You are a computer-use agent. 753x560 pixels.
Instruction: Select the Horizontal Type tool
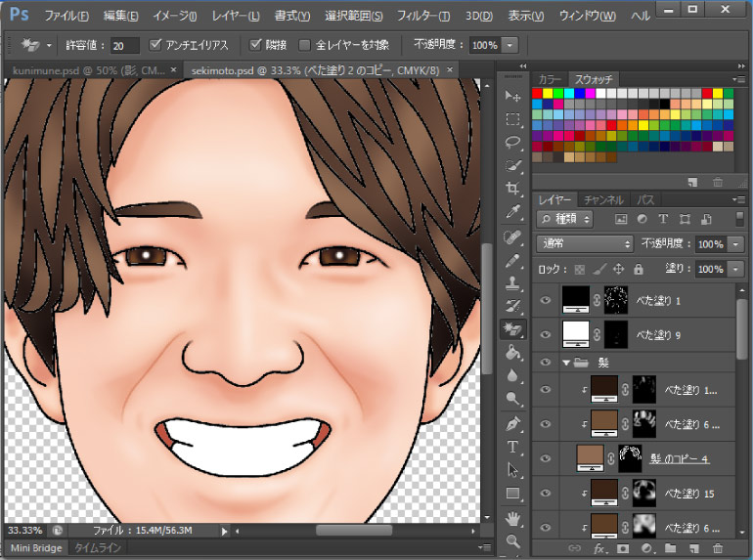click(512, 447)
